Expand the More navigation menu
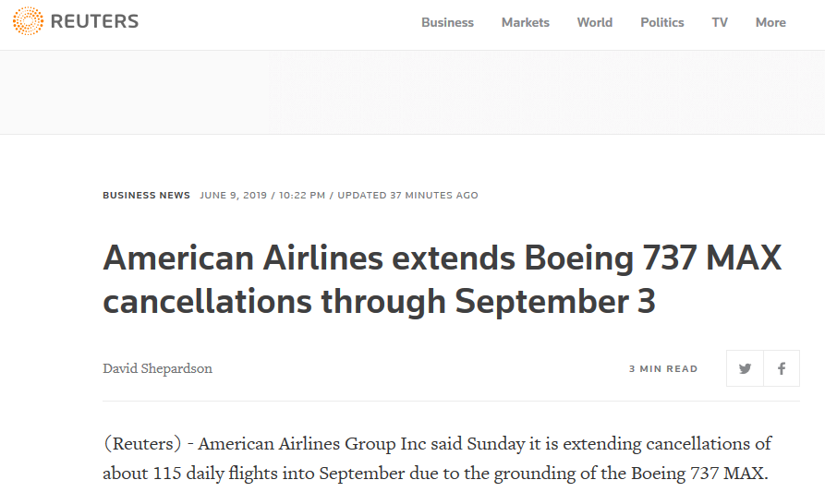Image resolution: width=825 pixels, height=504 pixels. (770, 22)
